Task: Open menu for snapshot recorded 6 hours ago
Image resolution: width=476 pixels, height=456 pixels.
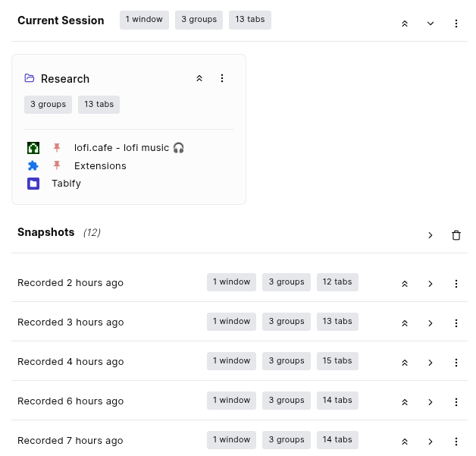Action: tap(456, 402)
